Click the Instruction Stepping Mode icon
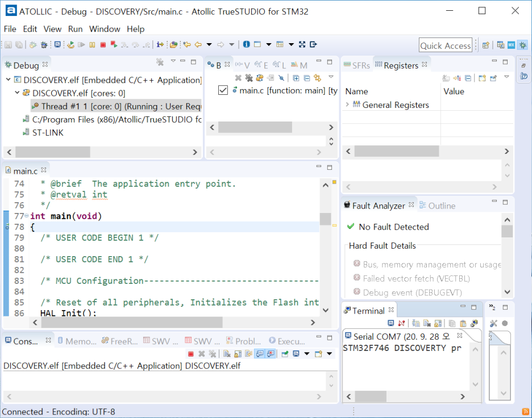 tap(160, 44)
